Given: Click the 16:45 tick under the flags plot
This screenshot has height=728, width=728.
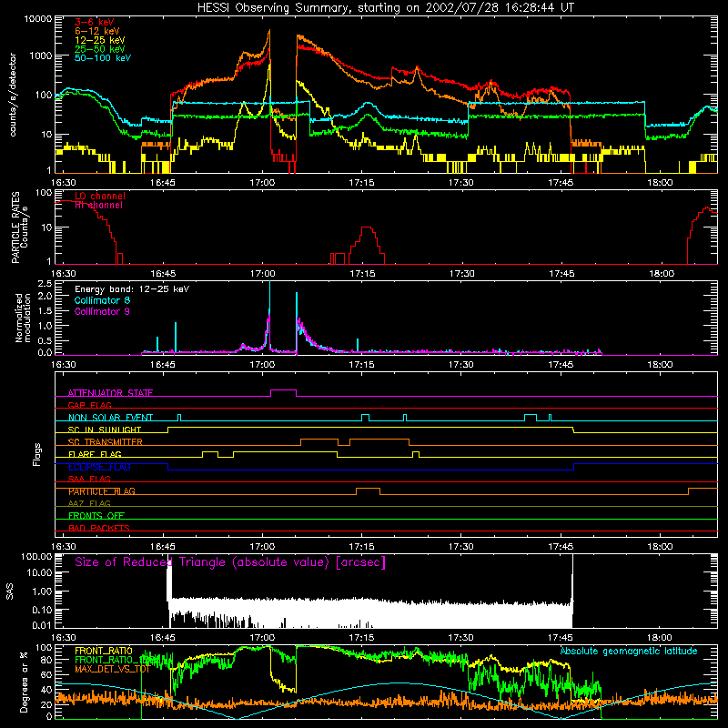Looking at the screenshot, I should [163, 547].
